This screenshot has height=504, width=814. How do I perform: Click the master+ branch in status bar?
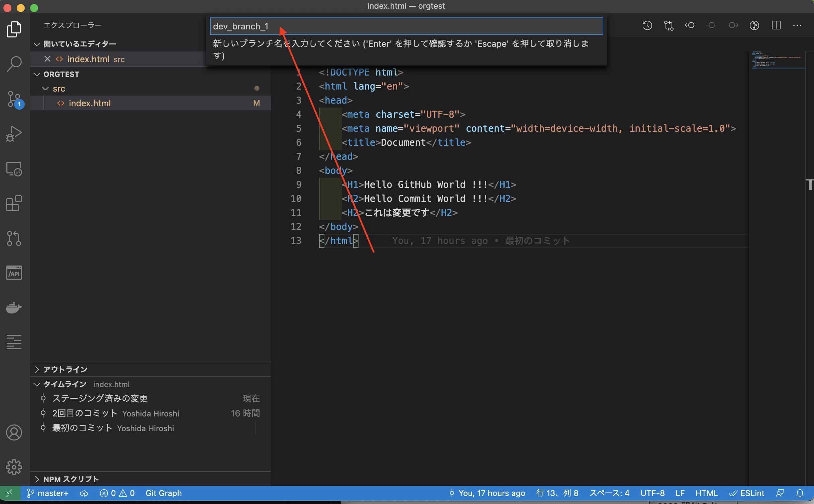(x=48, y=493)
